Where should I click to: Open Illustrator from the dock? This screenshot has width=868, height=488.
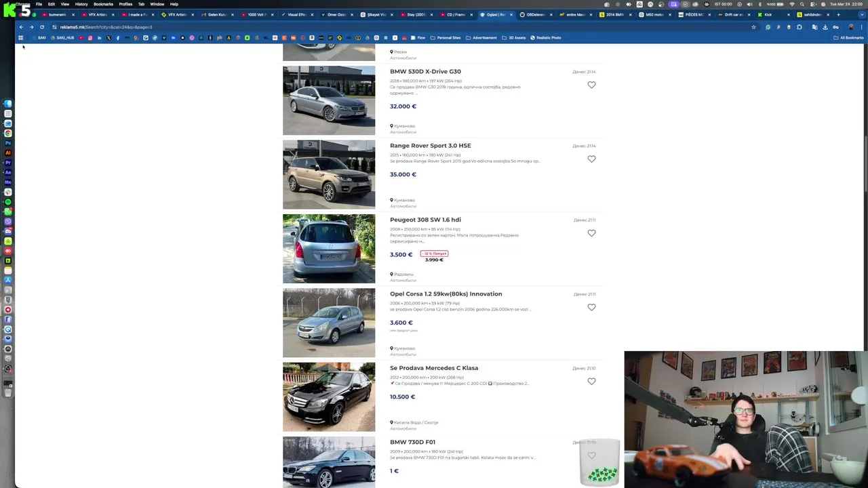[x=8, y=153]
